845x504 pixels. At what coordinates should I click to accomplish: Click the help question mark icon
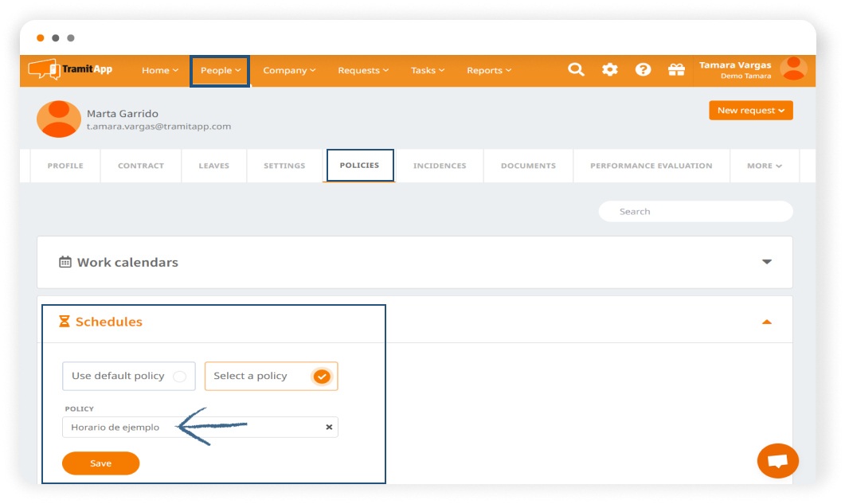pyautogui.click(x=643, y=70)
